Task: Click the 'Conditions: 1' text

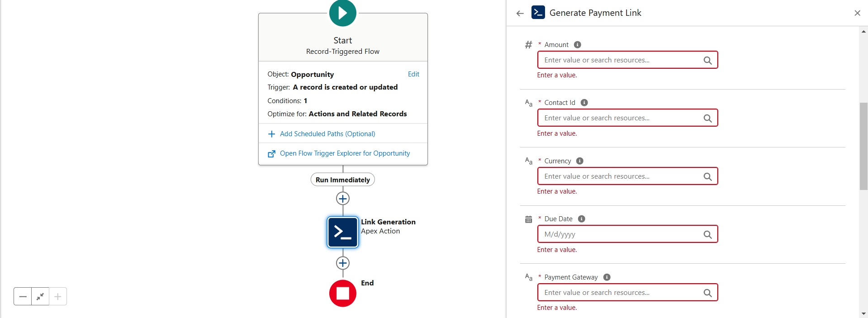Action: [x=287, y=100]
